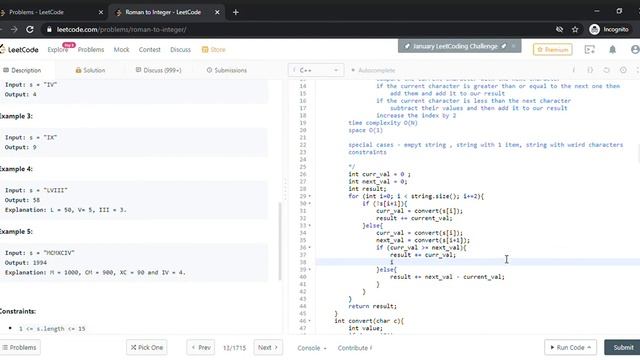This screenshot has width=640, height=360.
Task: Click the curly braces format code icon
Action: tap(590, 70)
